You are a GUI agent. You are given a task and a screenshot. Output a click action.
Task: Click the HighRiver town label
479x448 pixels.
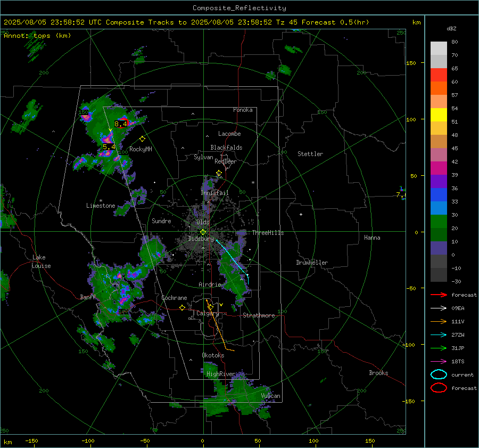(221, 374)
